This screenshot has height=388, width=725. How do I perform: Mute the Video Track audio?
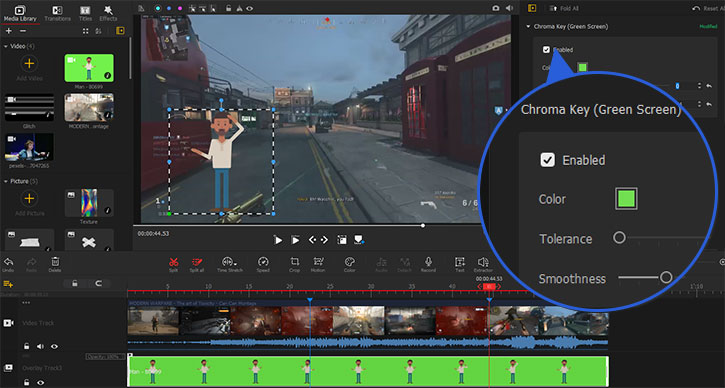pyautogui.click(x=41, y=346)
